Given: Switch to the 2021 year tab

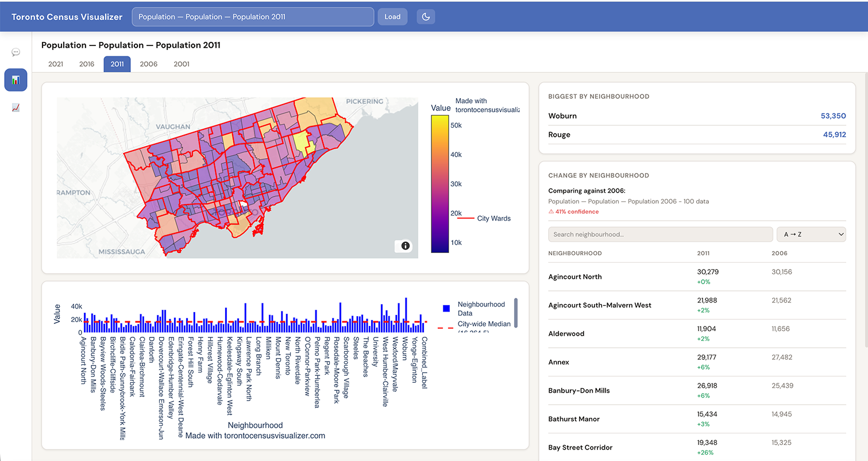Looking at the screenshot, I should [56, 64].
